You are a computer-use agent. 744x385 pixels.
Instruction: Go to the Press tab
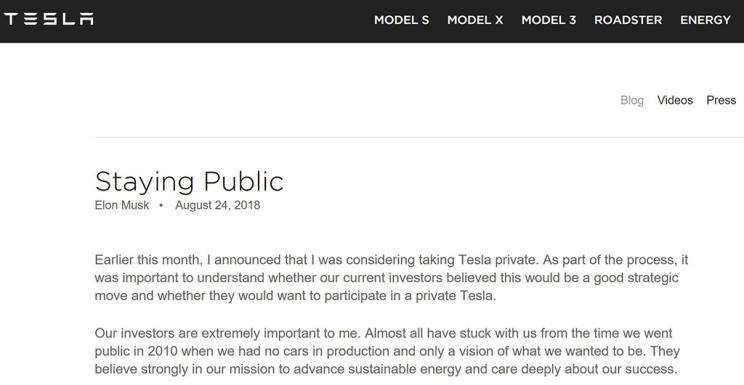tap(721, 100)
